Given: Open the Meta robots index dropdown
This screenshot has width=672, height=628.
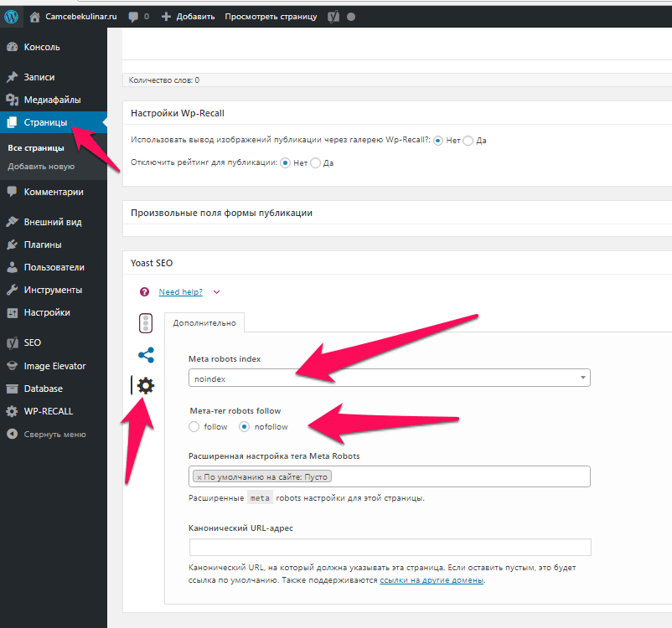Looking at the screenshot, I should point(390,378).
